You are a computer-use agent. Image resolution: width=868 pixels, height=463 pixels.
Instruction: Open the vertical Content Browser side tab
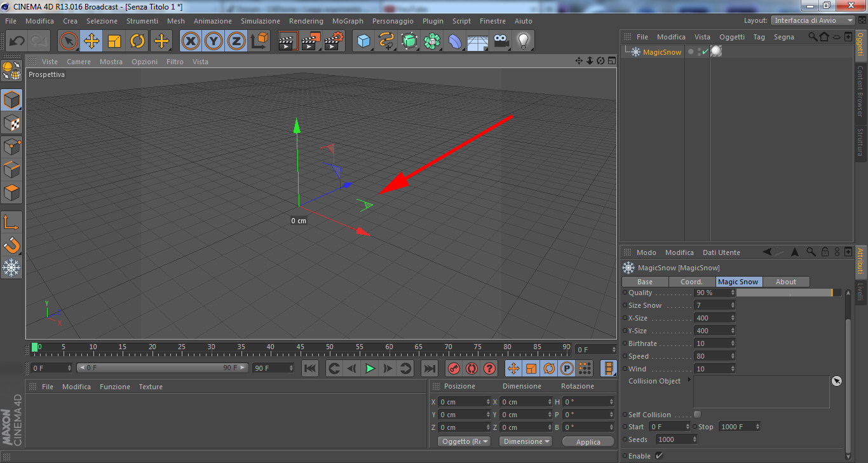coord(860,91)
